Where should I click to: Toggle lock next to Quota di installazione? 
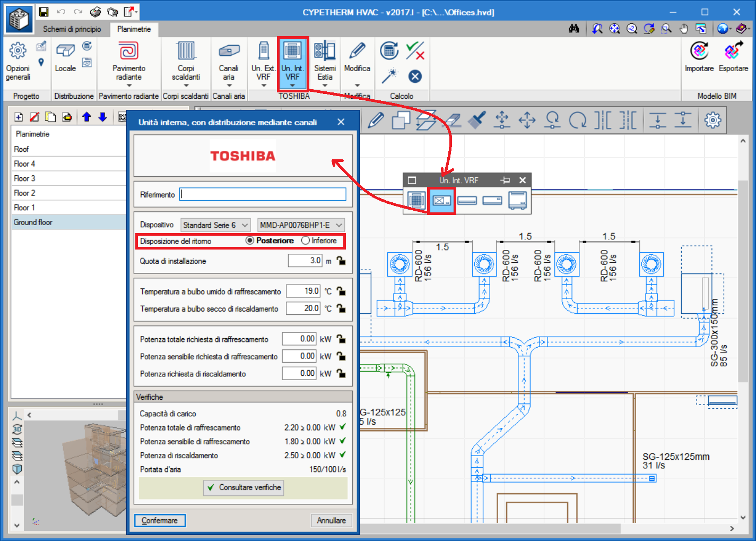click(x=341, y=261)
